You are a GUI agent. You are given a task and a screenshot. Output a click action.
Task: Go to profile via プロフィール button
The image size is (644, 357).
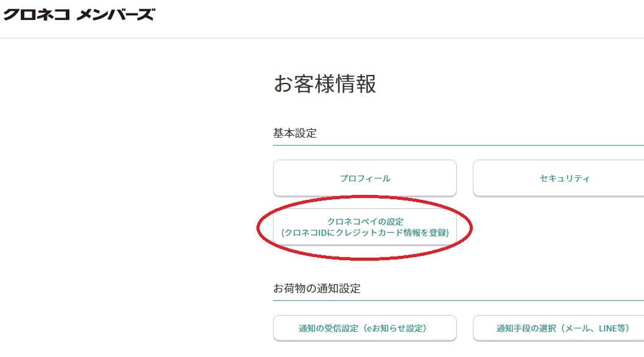tap(364, 178)
